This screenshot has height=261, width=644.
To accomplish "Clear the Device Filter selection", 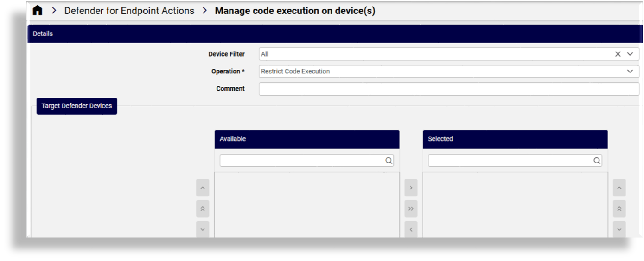I will pyautogui.click(x=618, y=54).
